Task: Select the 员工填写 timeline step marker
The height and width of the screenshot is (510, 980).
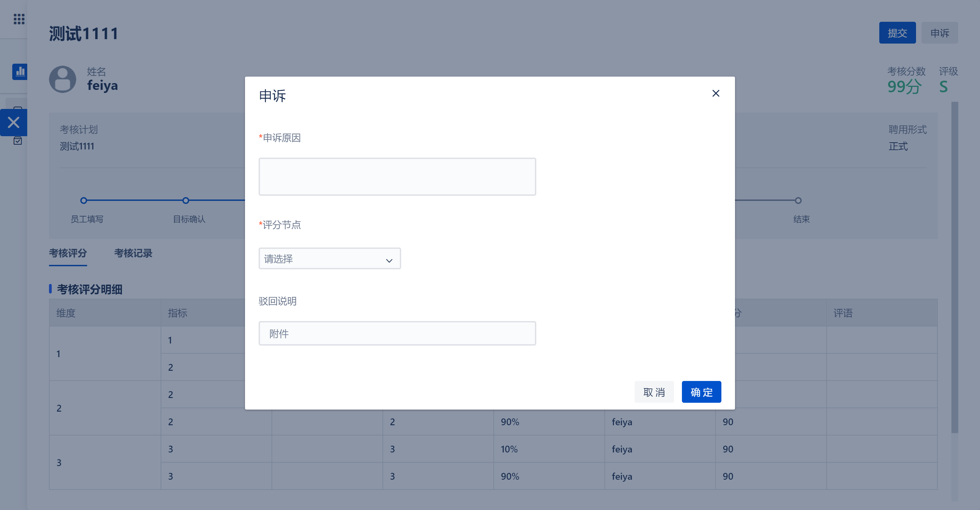Action: click(x=84, y=200)
